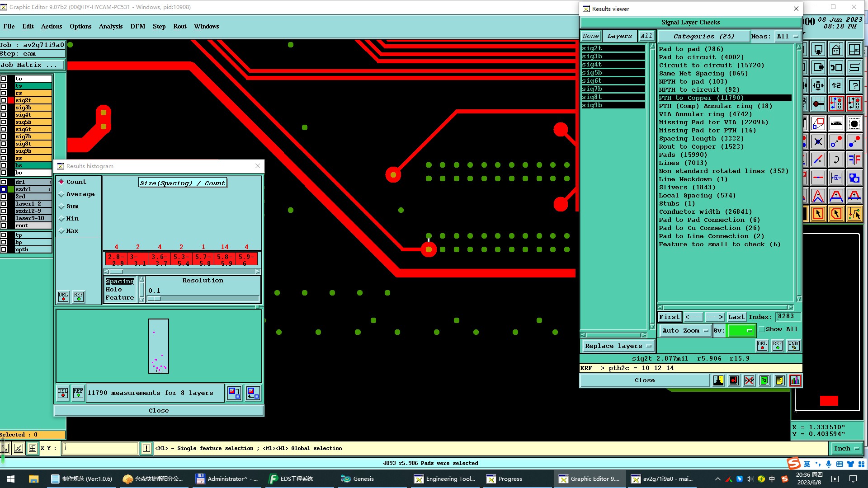Click the crossed-out REF icon
This screenshot has height=488, width=868.
click(x=749, y=380)
